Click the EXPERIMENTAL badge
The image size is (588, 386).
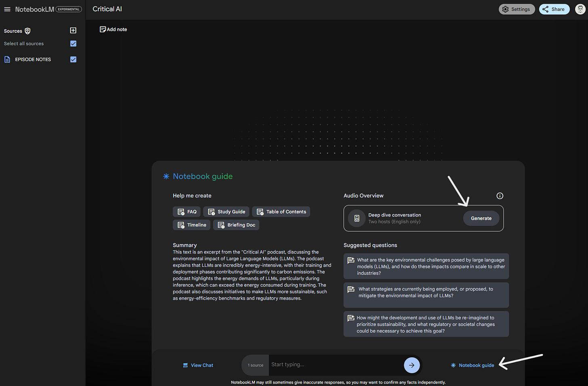(69, 9)
